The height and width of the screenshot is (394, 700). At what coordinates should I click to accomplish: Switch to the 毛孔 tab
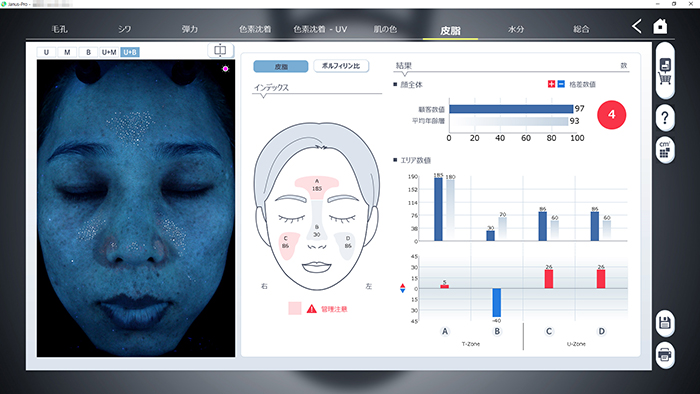click(59, 29)
